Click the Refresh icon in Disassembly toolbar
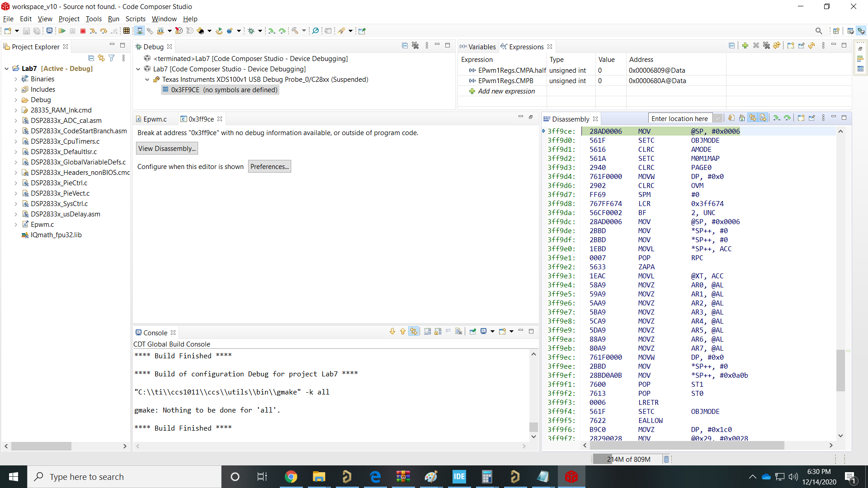This screenshot has height=488, width=868. pos(731,117)
